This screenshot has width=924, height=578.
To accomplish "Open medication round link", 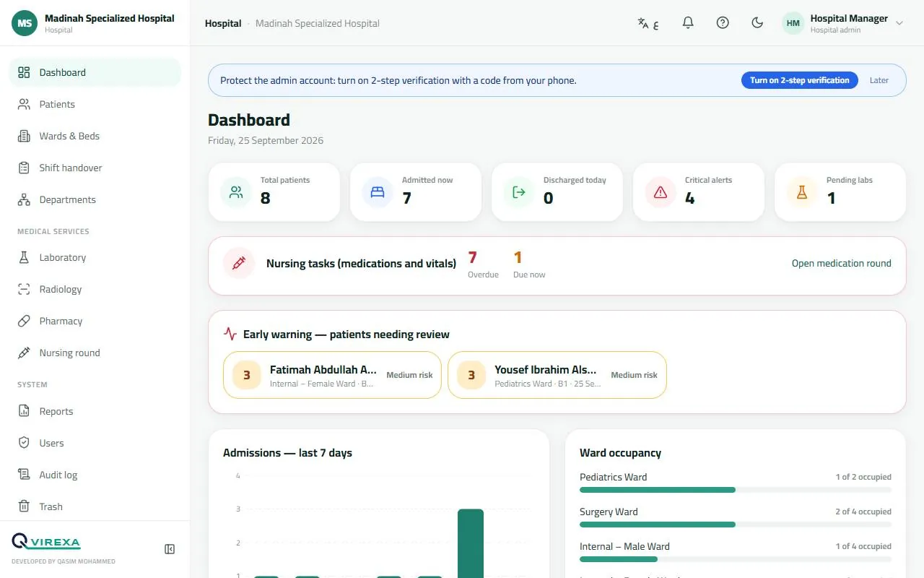I will [842, 264].
